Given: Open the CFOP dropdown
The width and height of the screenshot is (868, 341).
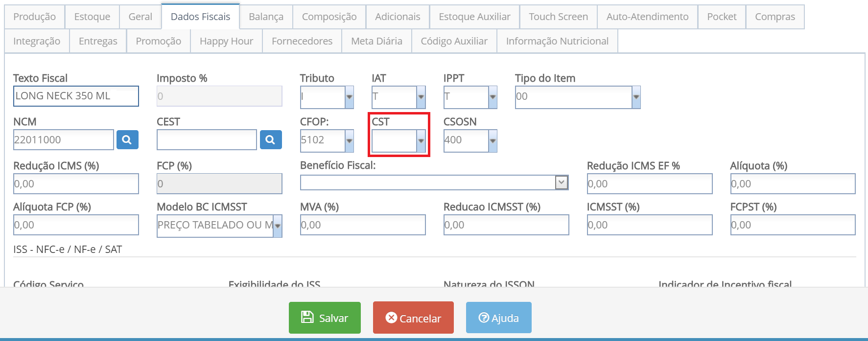Looking at the screenshot, I should click(x=349, y=141).
